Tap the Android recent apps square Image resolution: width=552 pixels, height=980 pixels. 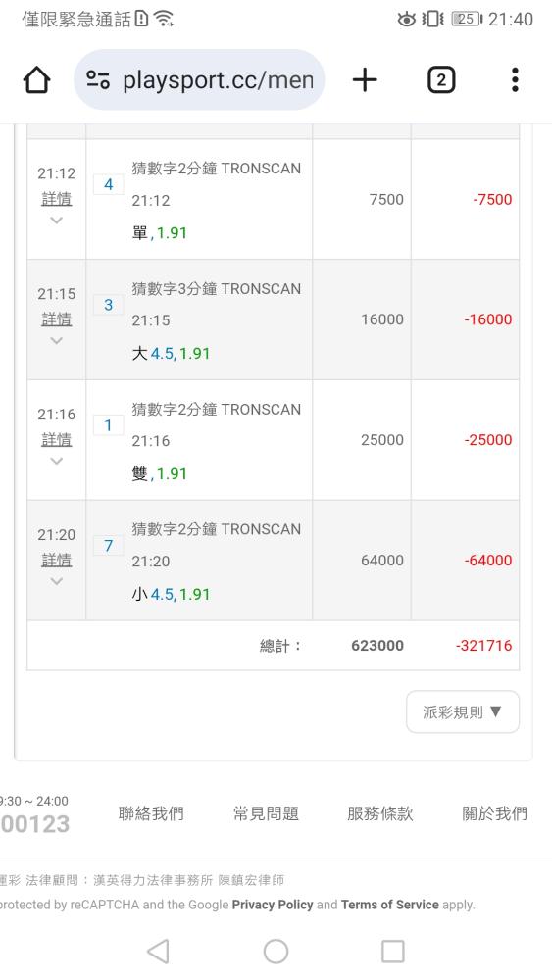tap(393, 952)
